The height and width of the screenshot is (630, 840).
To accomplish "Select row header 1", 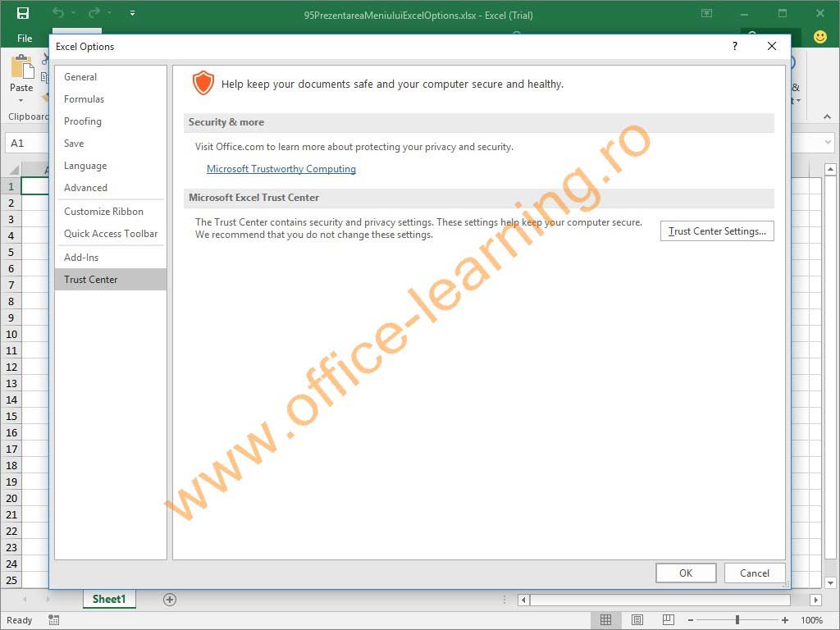I will tap(11, 186).
